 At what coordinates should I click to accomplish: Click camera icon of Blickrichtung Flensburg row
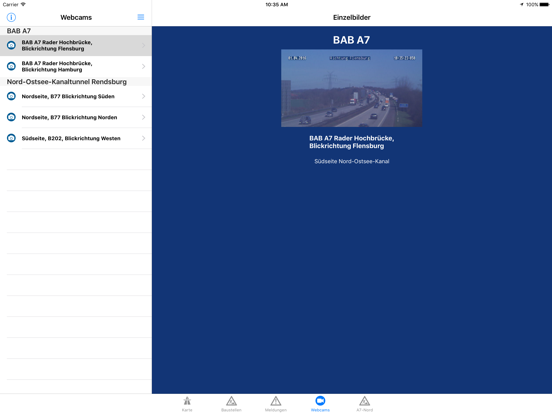(11, 45)
